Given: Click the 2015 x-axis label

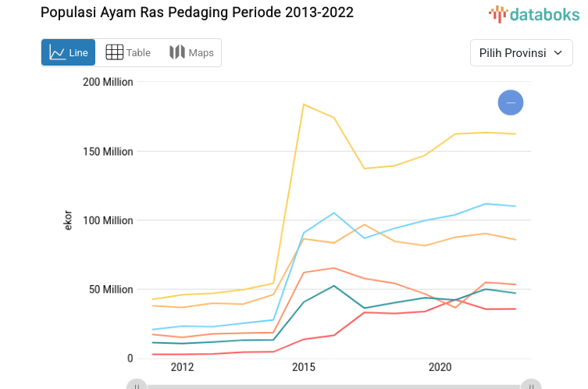Looking at the screenshot, I should (303, 367).
